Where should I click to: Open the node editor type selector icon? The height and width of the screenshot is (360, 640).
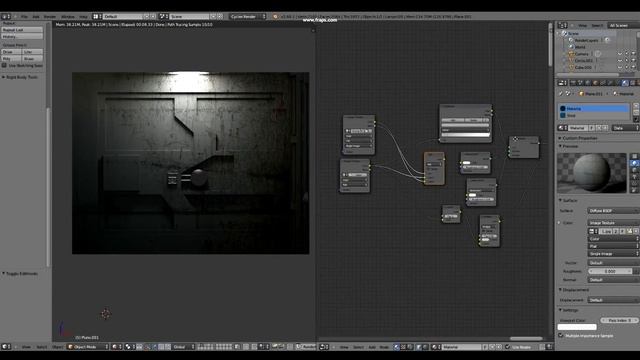click(323, 347)
